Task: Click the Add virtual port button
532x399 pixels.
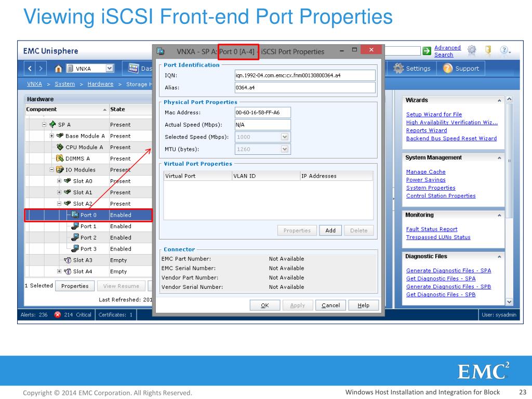Action: [x=330, y=230]
